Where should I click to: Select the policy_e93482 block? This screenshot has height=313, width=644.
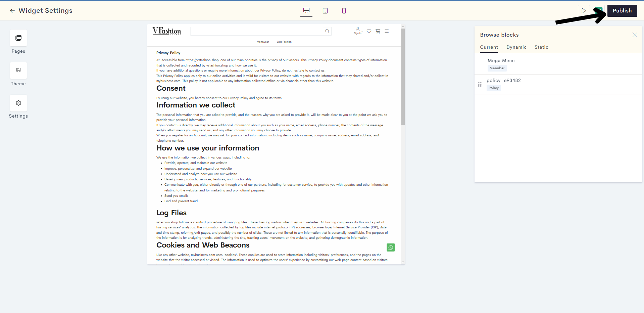click(558, 84)
